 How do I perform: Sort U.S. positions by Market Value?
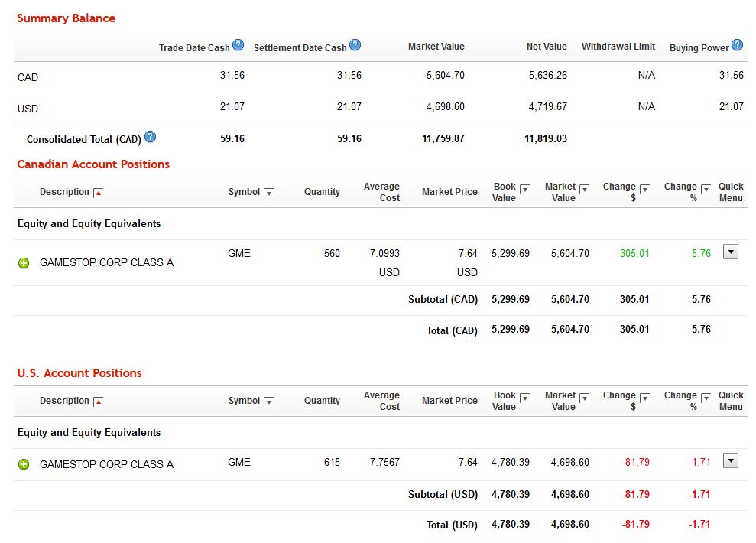[585, 398]
